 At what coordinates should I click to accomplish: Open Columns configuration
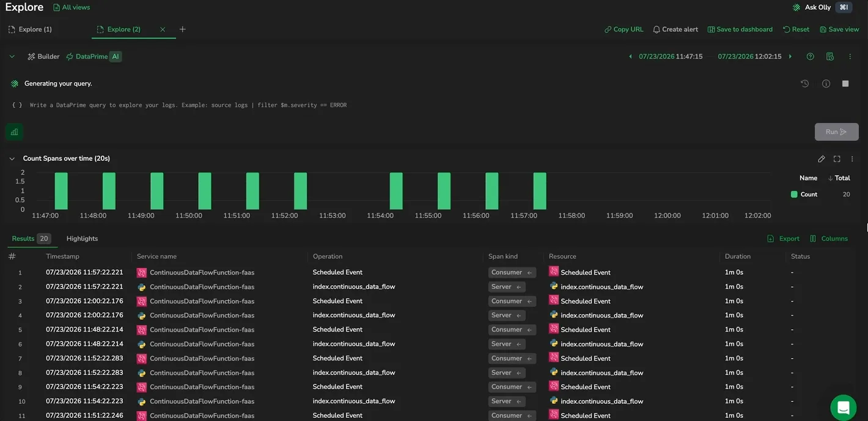pos(828,239)
